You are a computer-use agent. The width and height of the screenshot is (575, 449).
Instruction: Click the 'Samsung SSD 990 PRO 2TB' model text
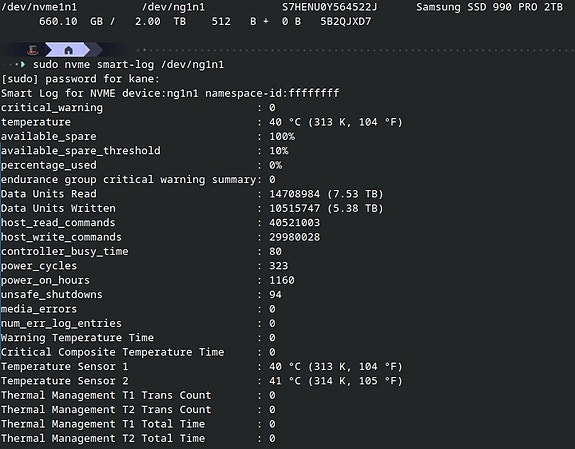[489, 7]
